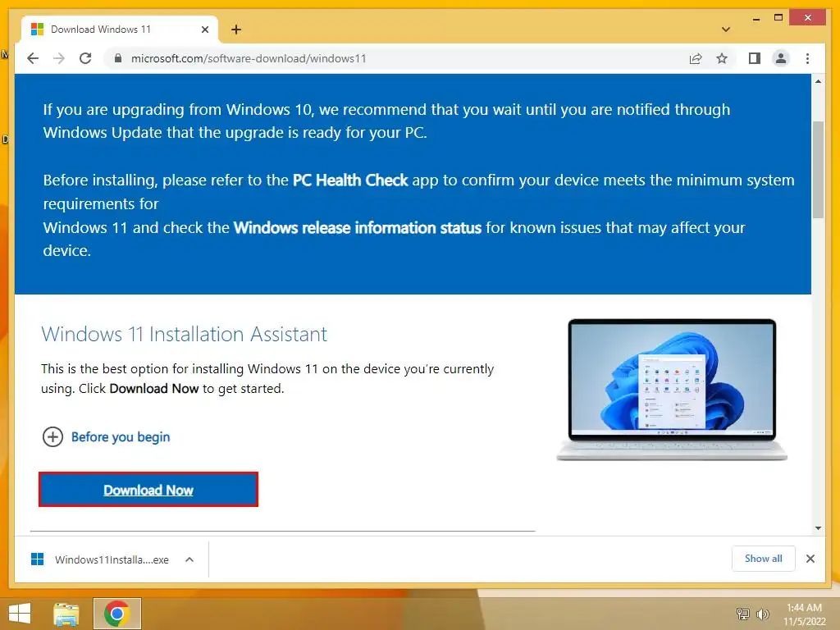Image resolution: width=840 pixels, height=630 pixels.
Task: Click the Windows 11 laptop image
Action: tap(672, 390)
